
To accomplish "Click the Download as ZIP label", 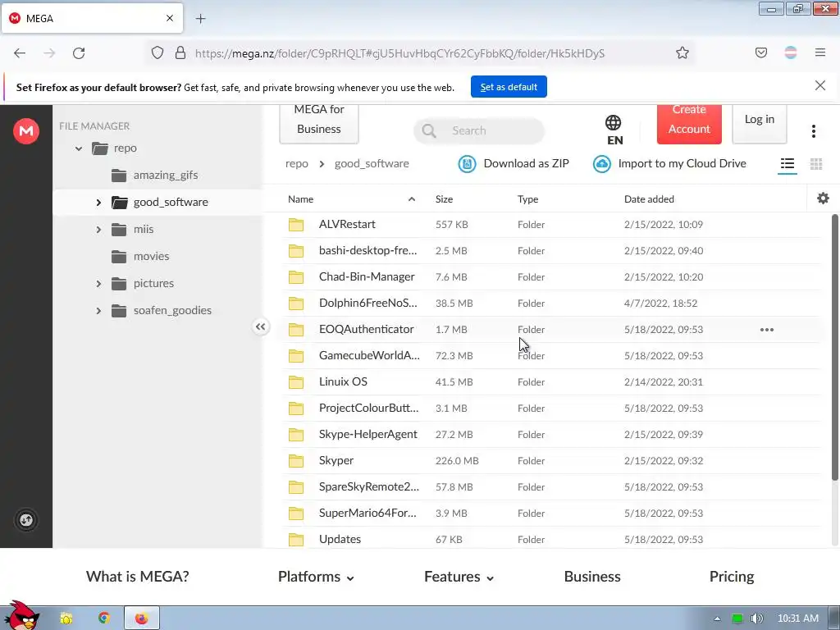I will point(526,163).
